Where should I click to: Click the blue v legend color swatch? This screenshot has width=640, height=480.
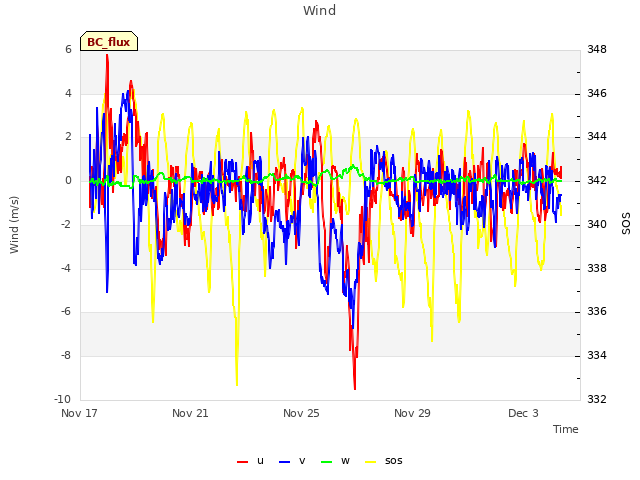pos(284,462)
